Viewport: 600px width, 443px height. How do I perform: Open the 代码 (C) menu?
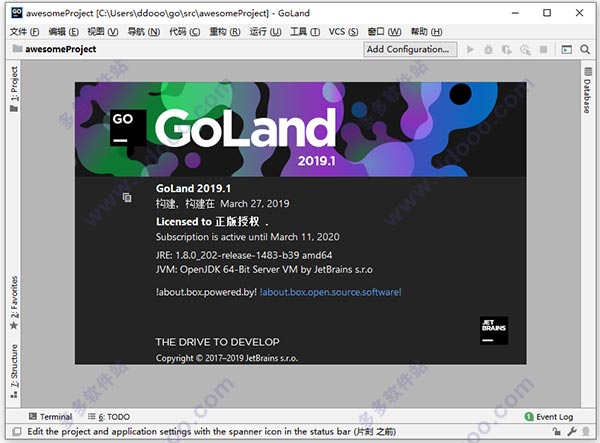[185, 32]
